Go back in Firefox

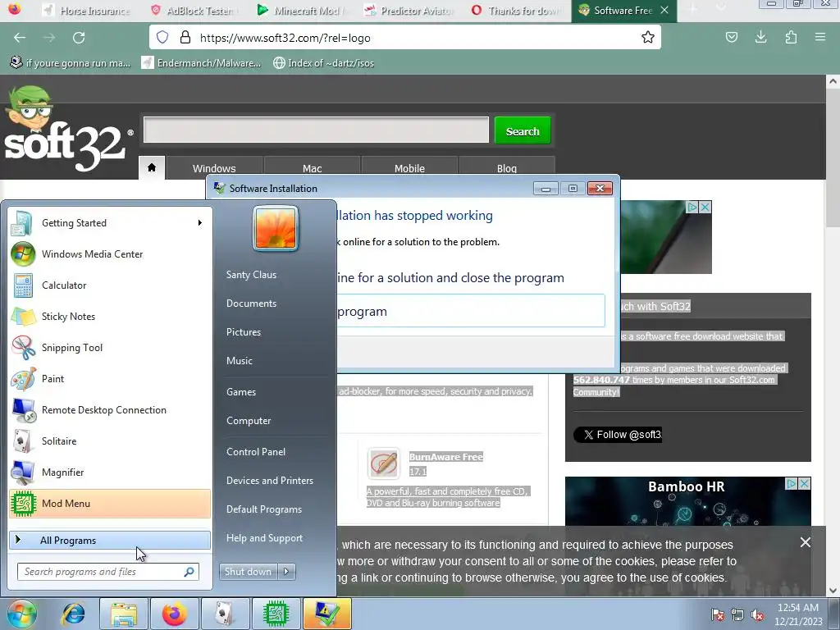[20, 38]
